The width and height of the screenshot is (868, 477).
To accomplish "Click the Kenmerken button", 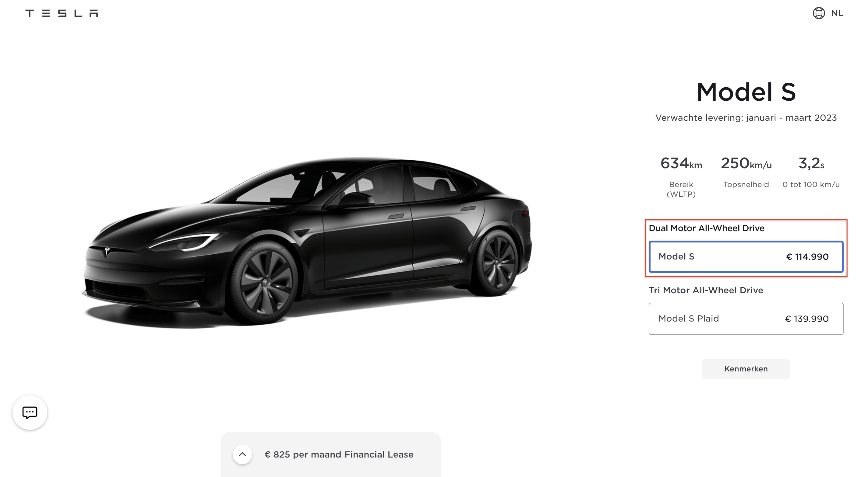I will click(746, 369).
